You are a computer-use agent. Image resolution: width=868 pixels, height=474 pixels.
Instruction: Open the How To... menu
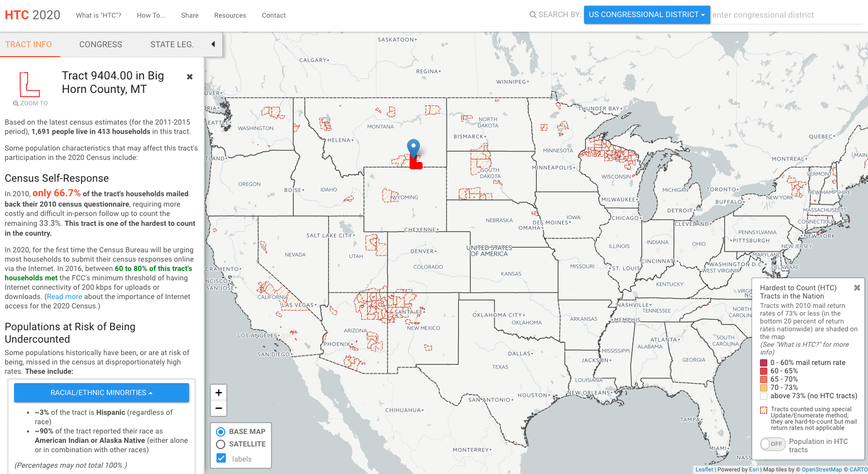[x=151, y=16]
